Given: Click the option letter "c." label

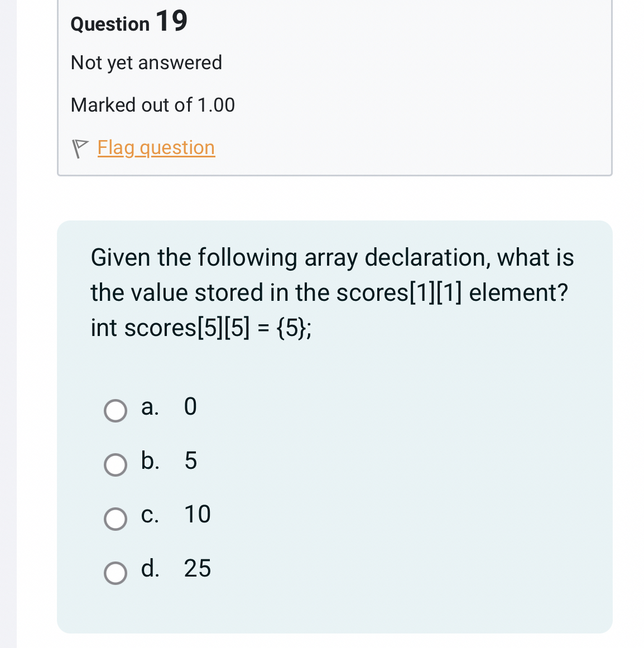Looking at the screenshot, I should click(150, 515).
